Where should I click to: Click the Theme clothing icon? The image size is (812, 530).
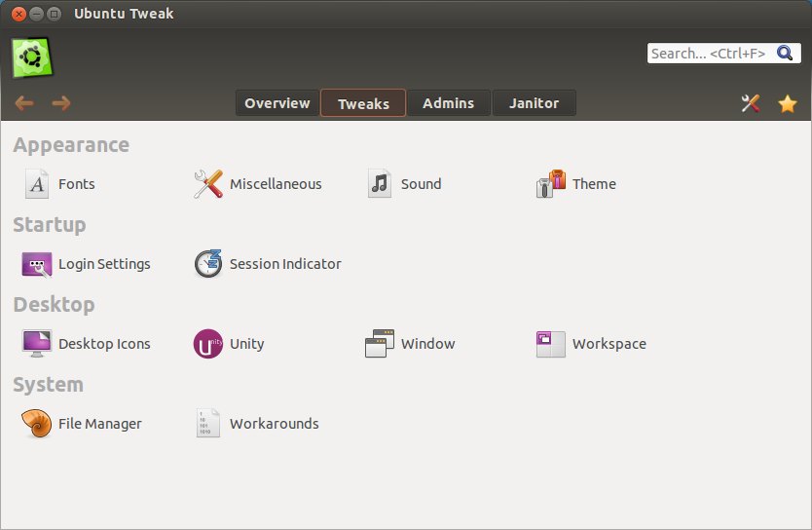pyautogui.click(x=551, y=184)
